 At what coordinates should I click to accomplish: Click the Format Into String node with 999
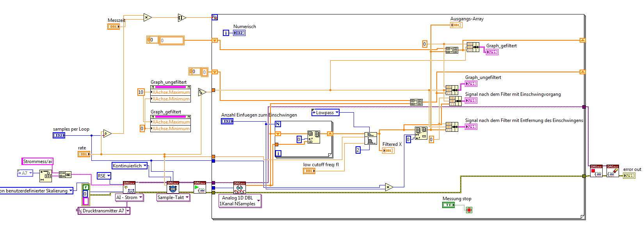point(46,176)
